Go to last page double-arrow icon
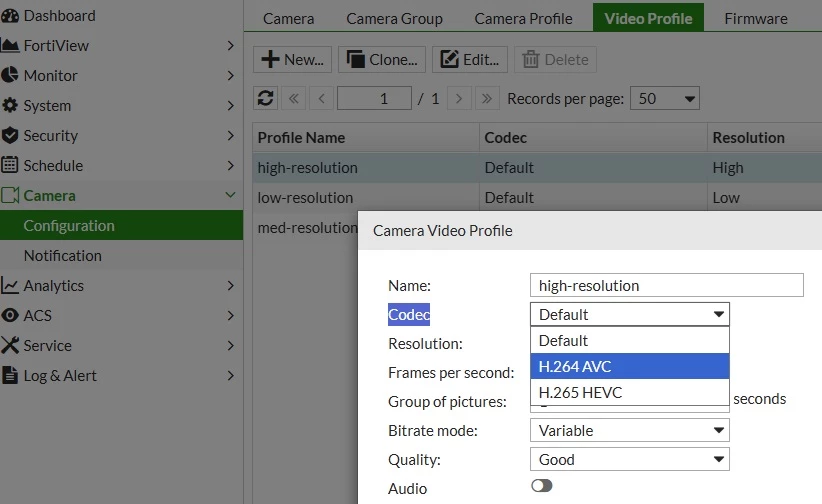Image resolution: width=822 pixels, height=504 pixels. [x=486, y=98]
